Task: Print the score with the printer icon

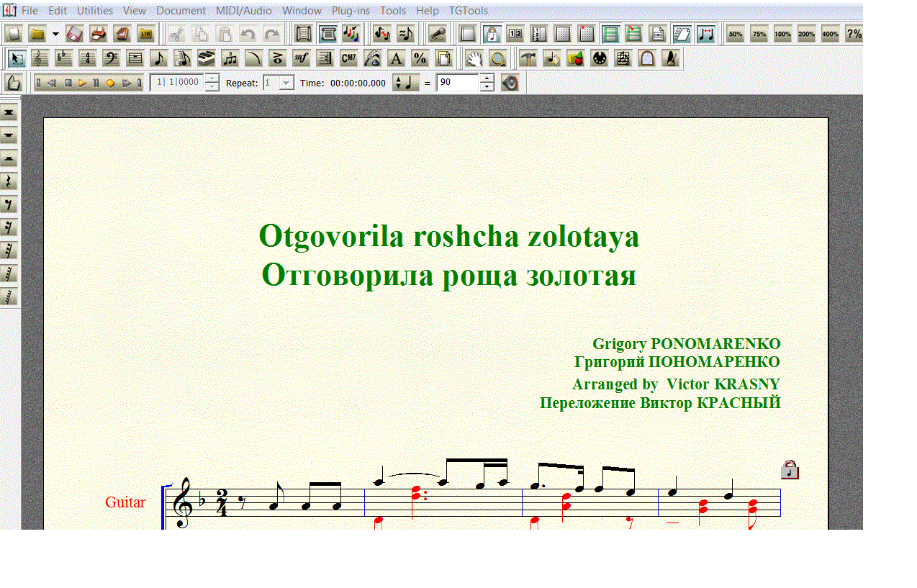Action: [99, 34]
